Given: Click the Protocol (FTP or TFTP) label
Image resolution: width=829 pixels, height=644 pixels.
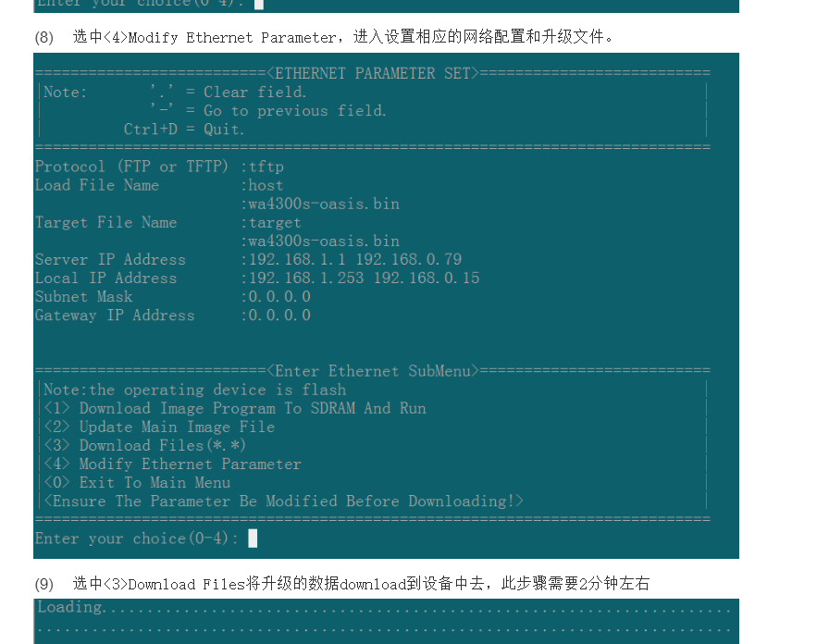Looking at the screenshot, I should point(131,167).
